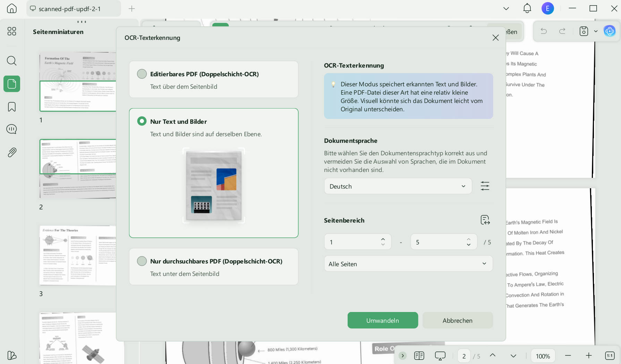Screen dimensions: 621x364
Task: Close the OCR-Texterkennung dialog
Action: pos(495,38)
